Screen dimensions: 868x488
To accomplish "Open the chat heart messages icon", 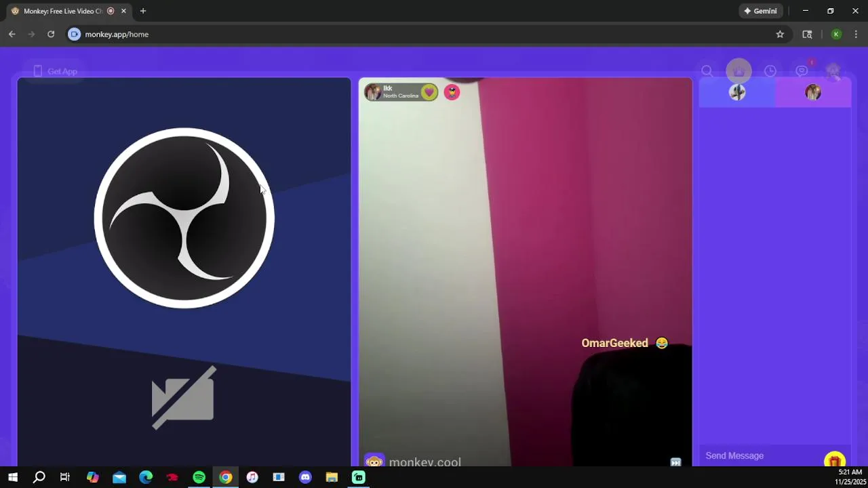I will click(802, 71).
